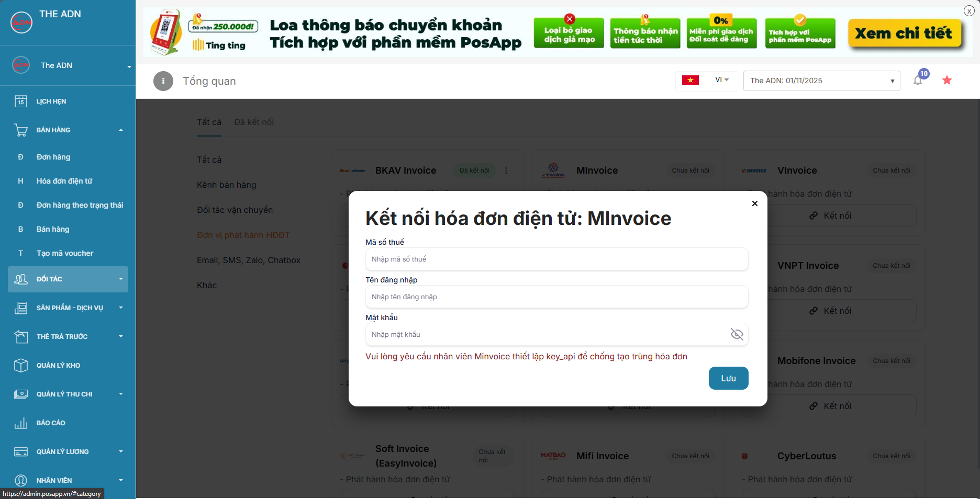Image resolution: width=980 pixels, height=499 pixels.
Task: Click the ĐỐI TÁC partners icon
Action: click(x=21, y=279)
